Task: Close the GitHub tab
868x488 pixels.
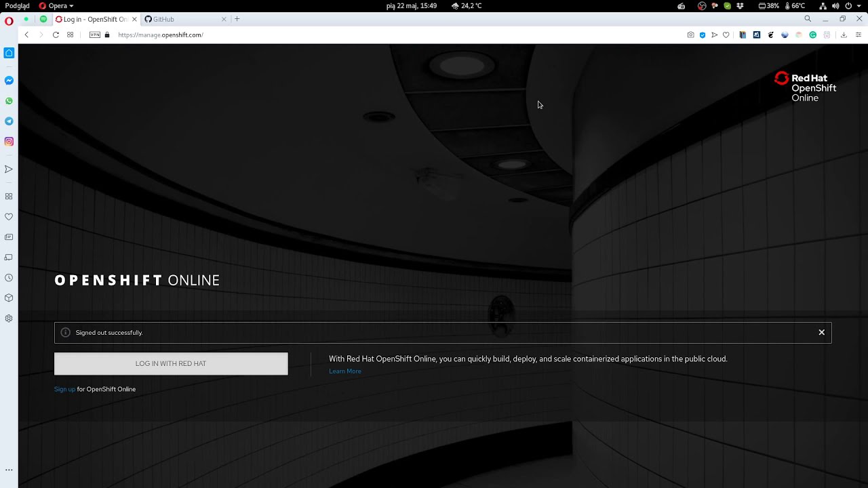Action: [224, 19]
